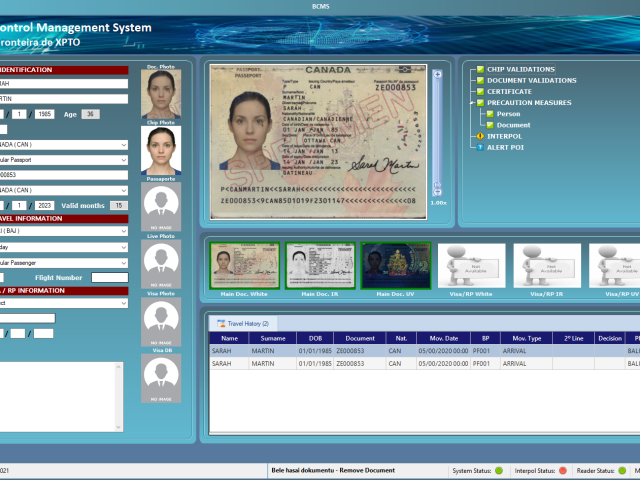This screenshot has width=640, height=480.
Task: Click the Age field showing 36
Action: point(91,114)
